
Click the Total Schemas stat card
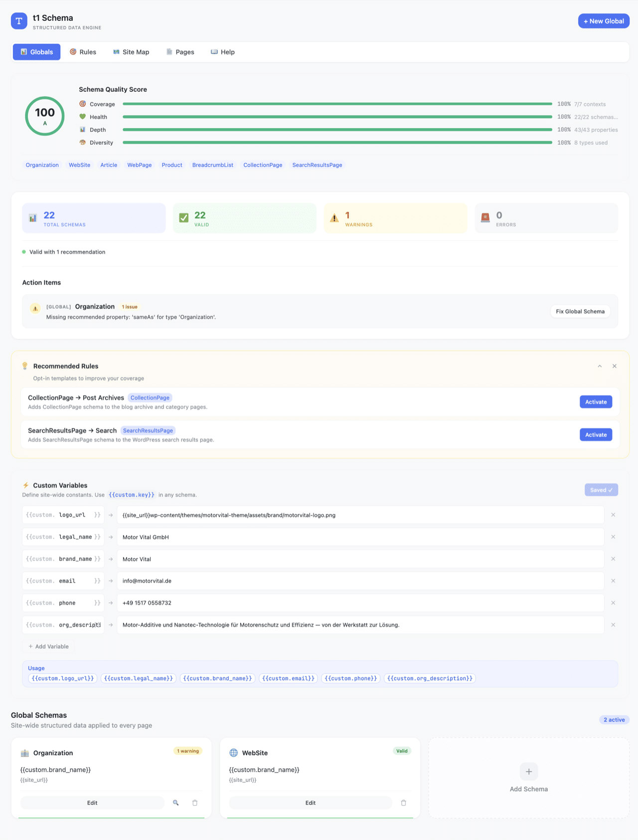pyautogui.click(x=94, y=218)
